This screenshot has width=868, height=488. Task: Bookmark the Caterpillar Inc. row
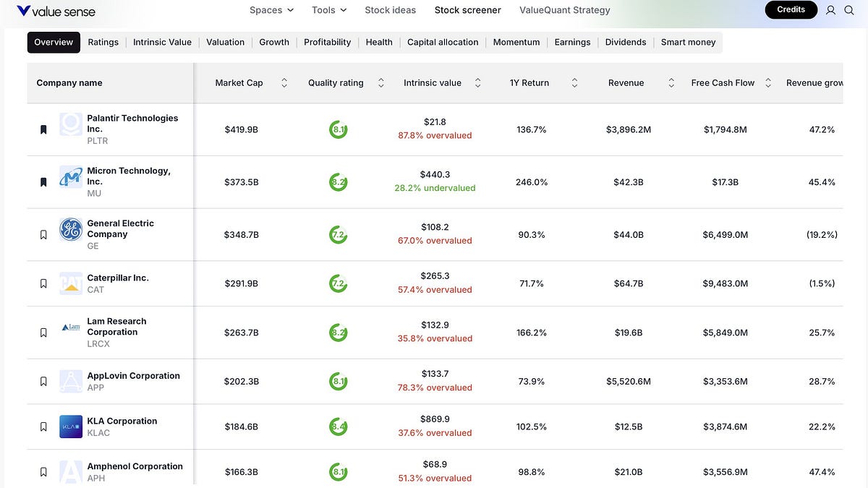[x=43, y=283]
